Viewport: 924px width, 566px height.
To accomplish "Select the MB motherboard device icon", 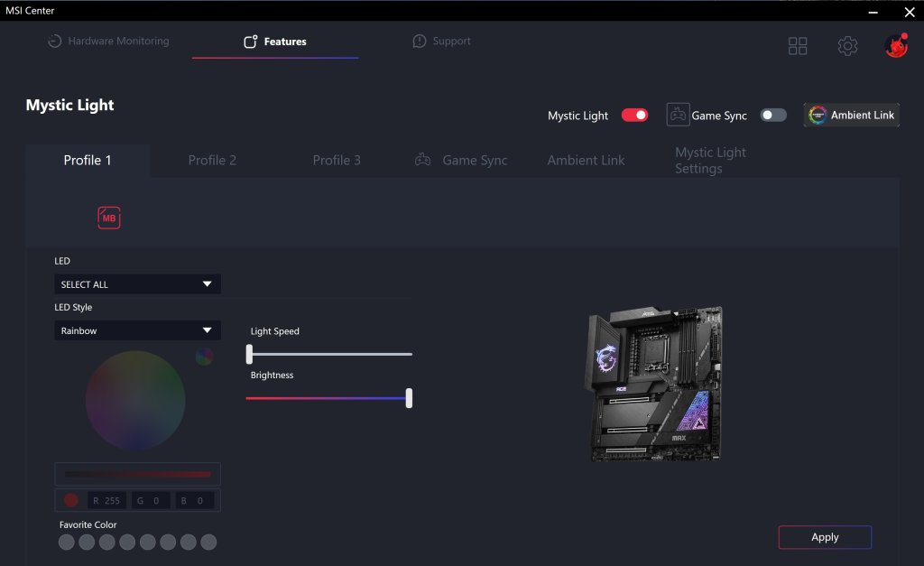I will pyautogui.click(x=109, y=218).
